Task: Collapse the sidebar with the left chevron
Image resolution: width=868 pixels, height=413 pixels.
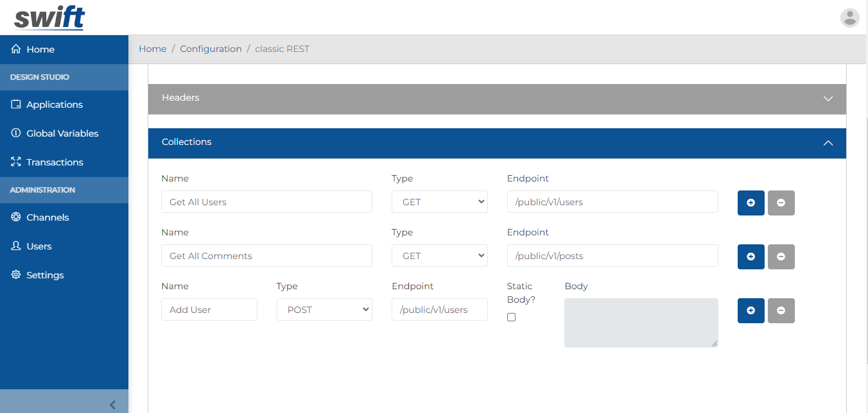Action: (x=113, y=405)
